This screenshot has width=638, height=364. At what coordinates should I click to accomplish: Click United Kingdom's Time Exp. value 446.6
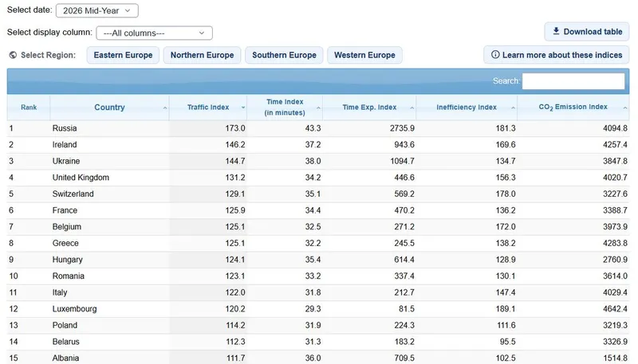(404, 178)
